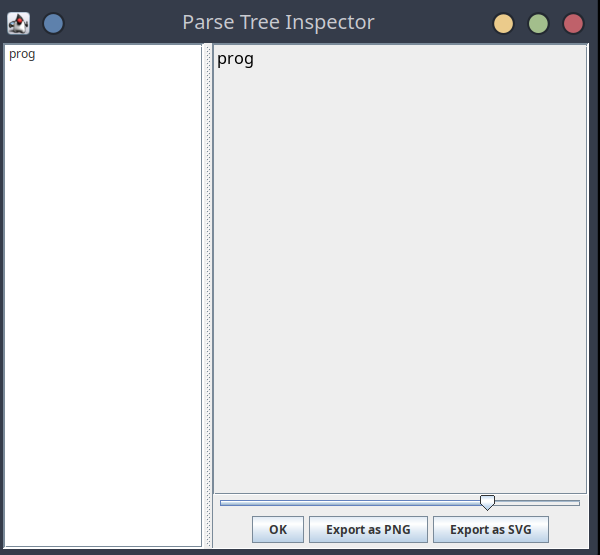Click empty space in the left tree list

[x=103, y=300]
